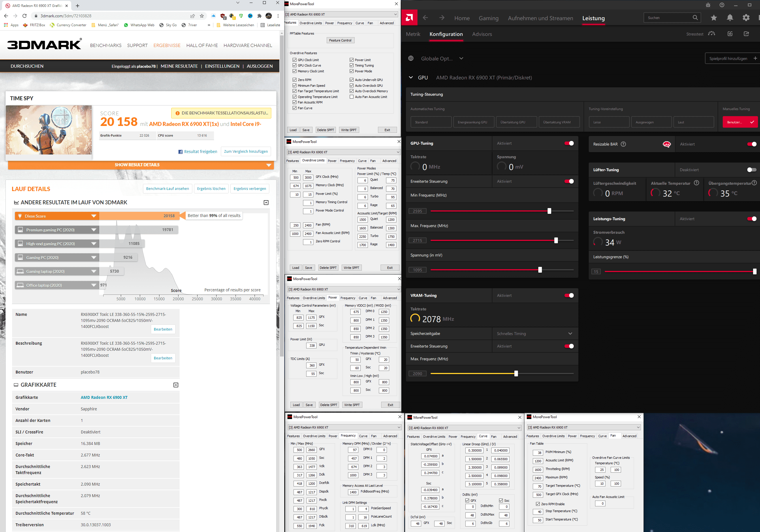The width and height of the screenshot is (760, 532).
Task: Click the globe icon next to Globale Opt...
Action: tap(411, 58)
